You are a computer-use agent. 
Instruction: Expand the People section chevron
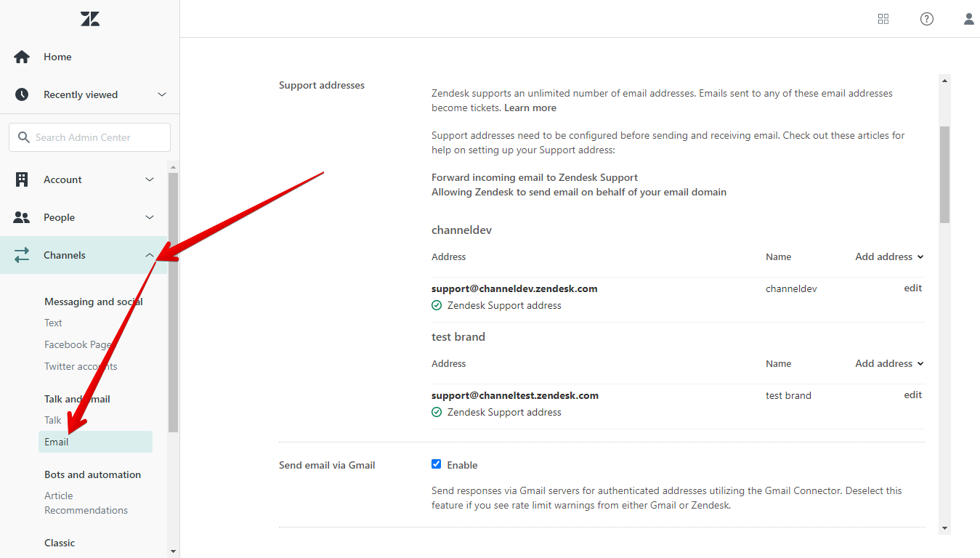click(x=150, y=217)
